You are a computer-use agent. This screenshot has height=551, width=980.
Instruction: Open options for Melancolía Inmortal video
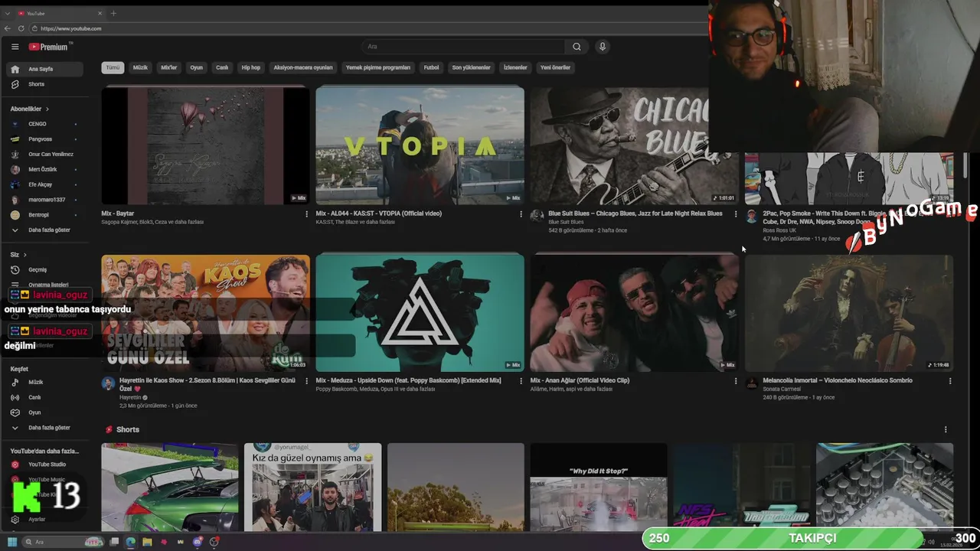[950, 381]
